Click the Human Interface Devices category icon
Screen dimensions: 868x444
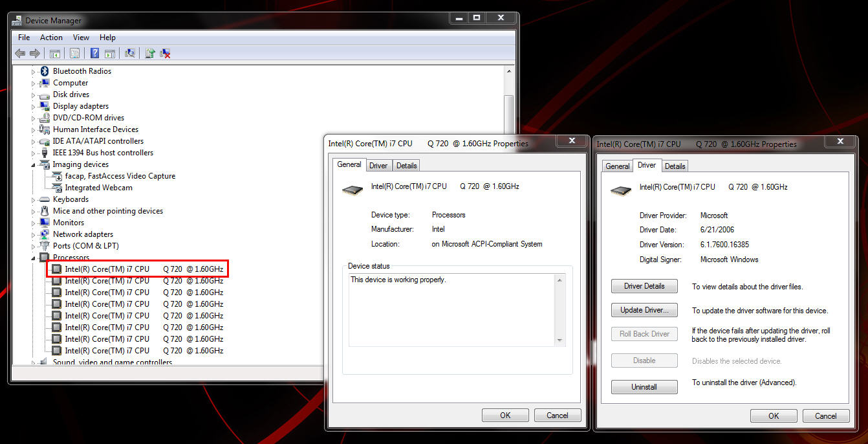click(x=45, y=129)
